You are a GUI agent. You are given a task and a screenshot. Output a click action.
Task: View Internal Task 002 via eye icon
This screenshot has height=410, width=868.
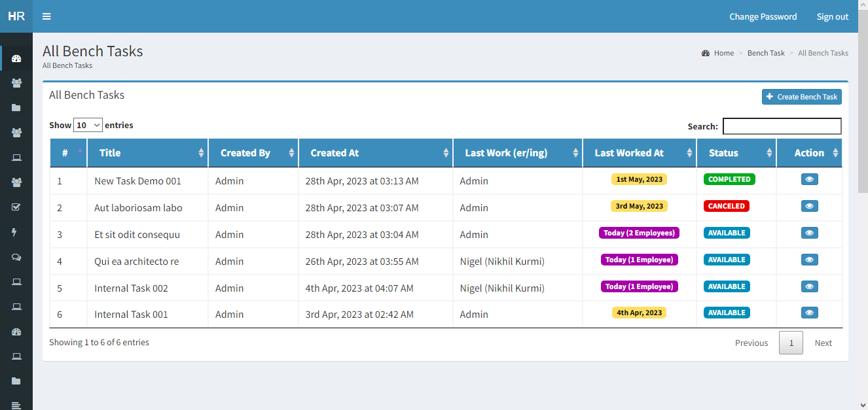(x=809, y=286)
